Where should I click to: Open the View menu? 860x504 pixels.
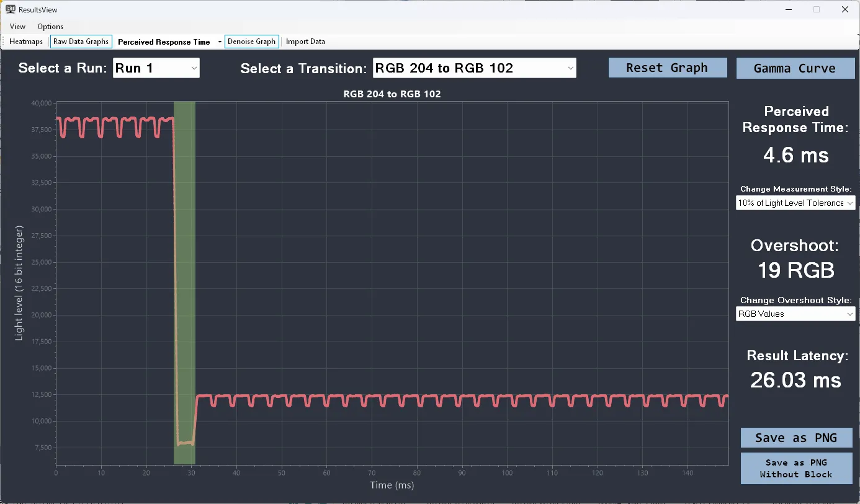point(17,27)
